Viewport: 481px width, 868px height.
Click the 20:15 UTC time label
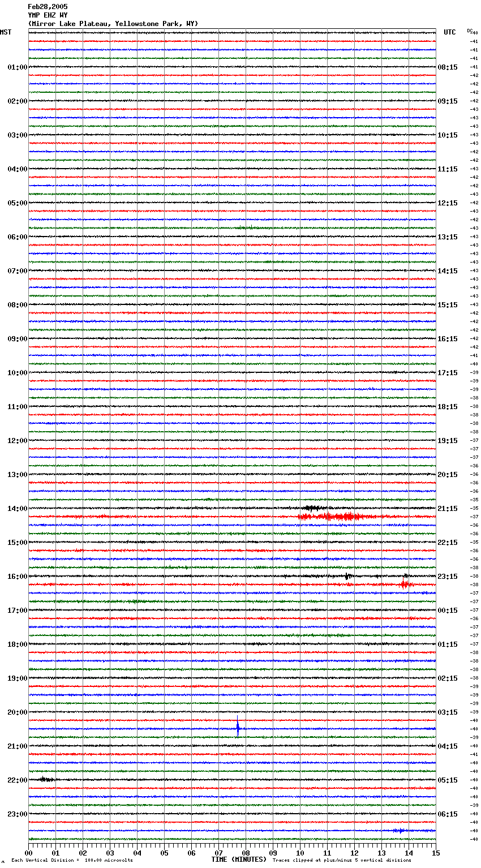click(448, 475)
